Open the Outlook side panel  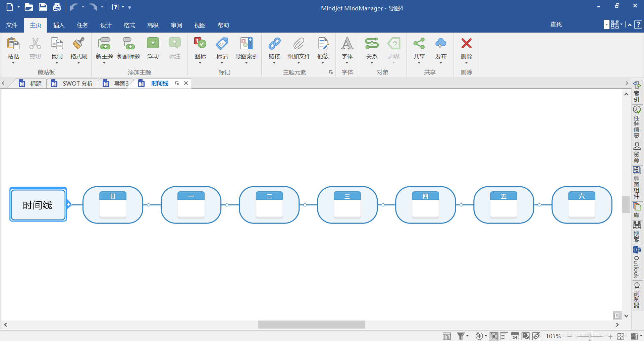click(637, 263)
